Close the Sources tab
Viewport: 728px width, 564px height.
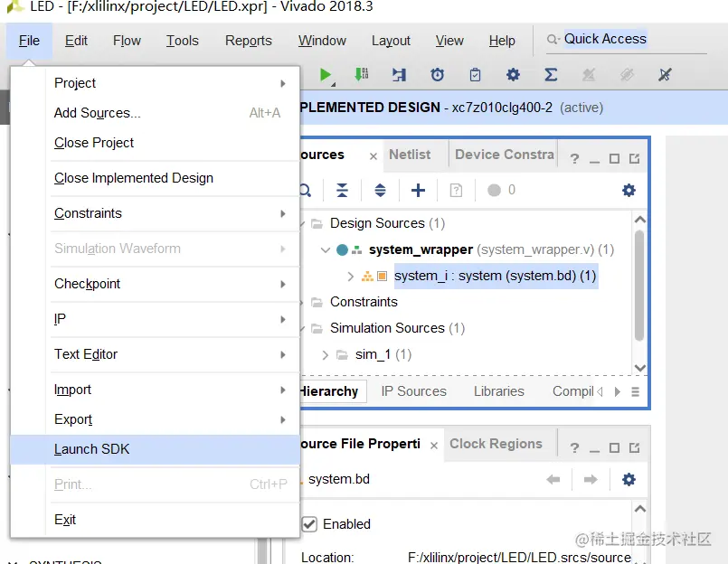coord(373,157)
